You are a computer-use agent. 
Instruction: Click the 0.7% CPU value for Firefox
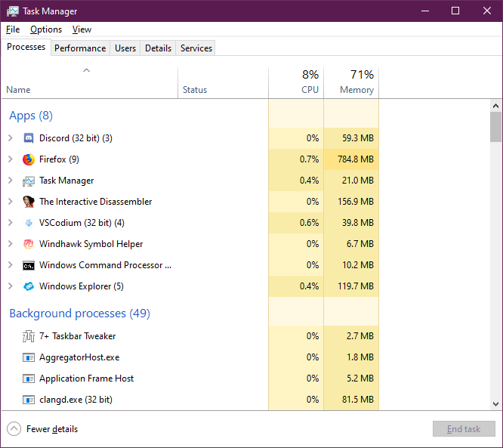point(309,159)
